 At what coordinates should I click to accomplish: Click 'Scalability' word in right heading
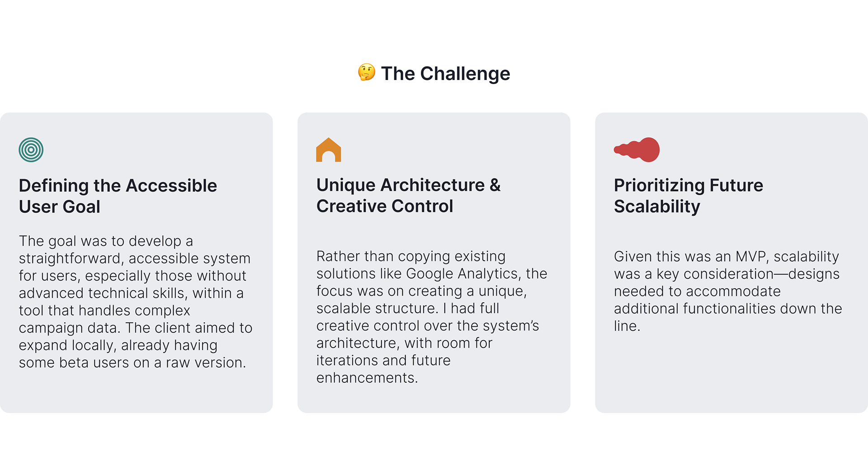point(656,207)
